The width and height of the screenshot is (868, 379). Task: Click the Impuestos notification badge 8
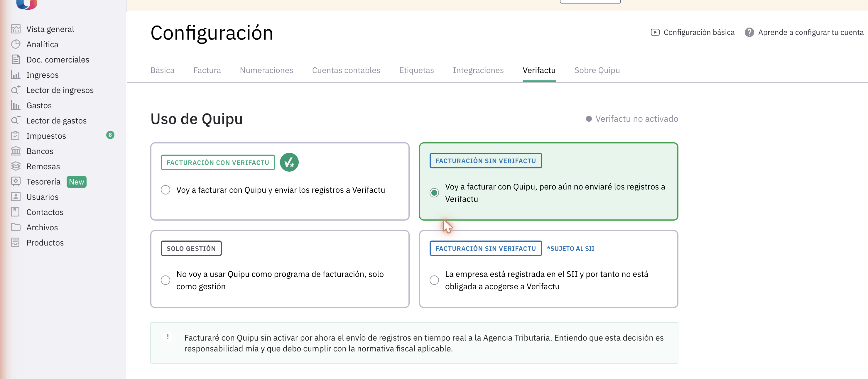[x=110, y=135]
